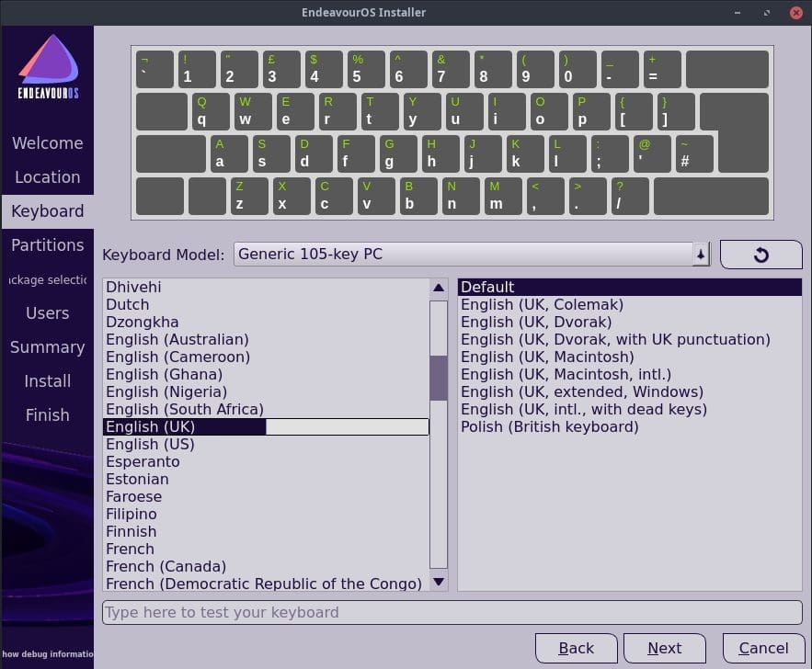Select English (Australian) layout
Image resolution: width=812 pixels, height=669 pixels.
266,339
